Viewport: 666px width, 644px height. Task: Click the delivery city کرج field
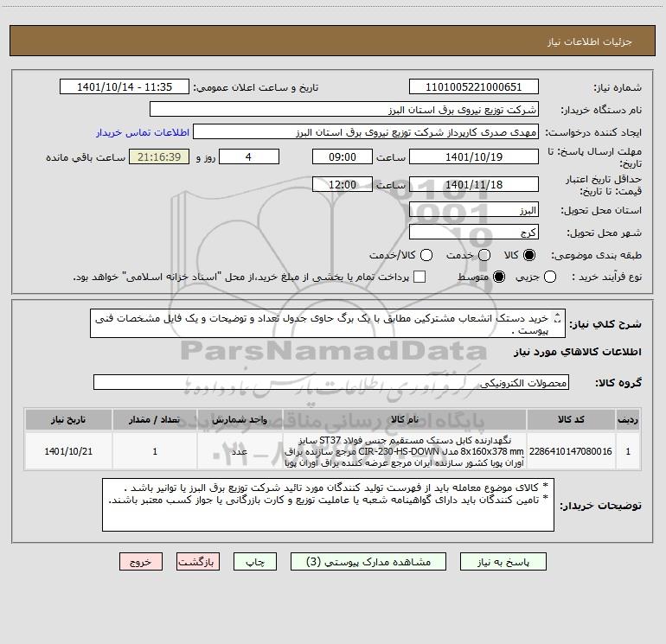(474, 233)
